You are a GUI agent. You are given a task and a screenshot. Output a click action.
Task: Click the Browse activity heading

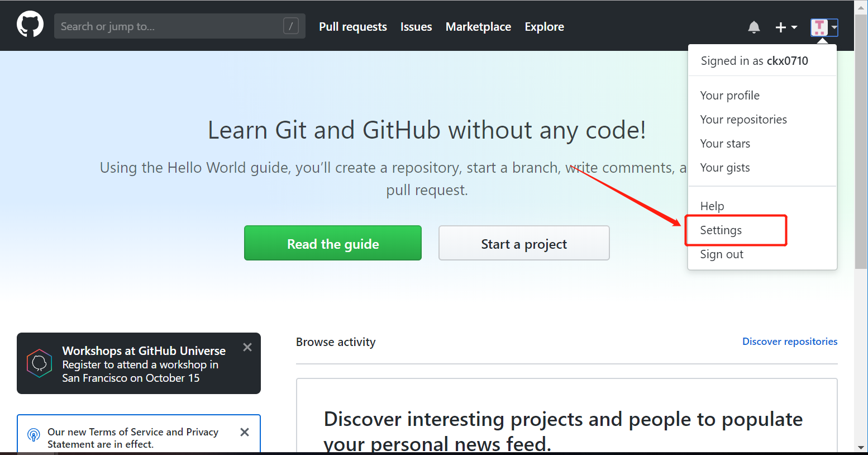click(x=336, y=342)
